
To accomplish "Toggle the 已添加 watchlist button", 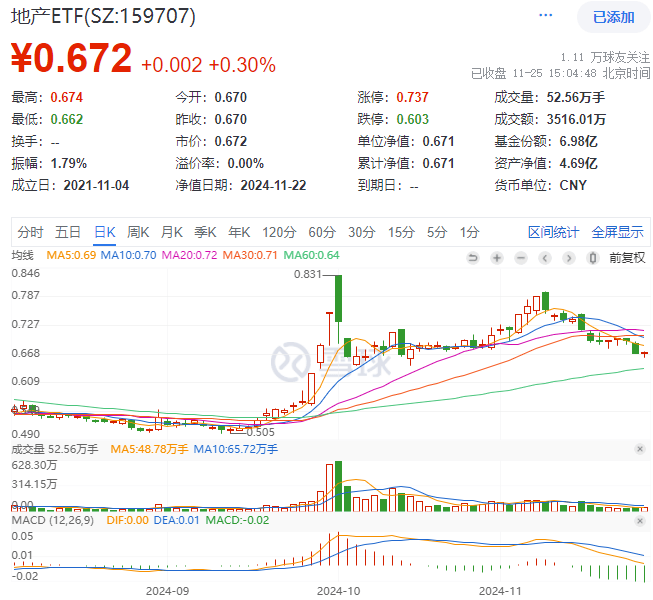I will [x=613, y=17].
